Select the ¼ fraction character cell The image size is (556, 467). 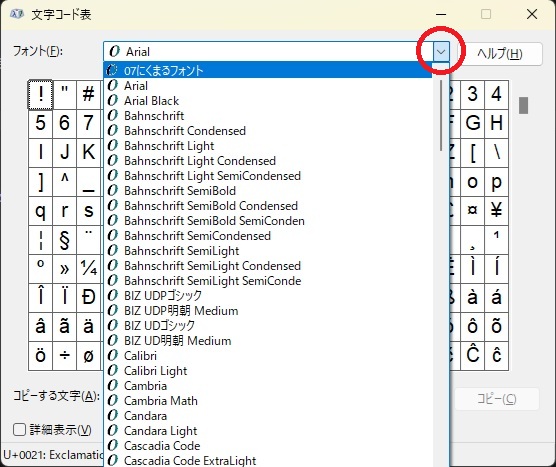point(88,269)
